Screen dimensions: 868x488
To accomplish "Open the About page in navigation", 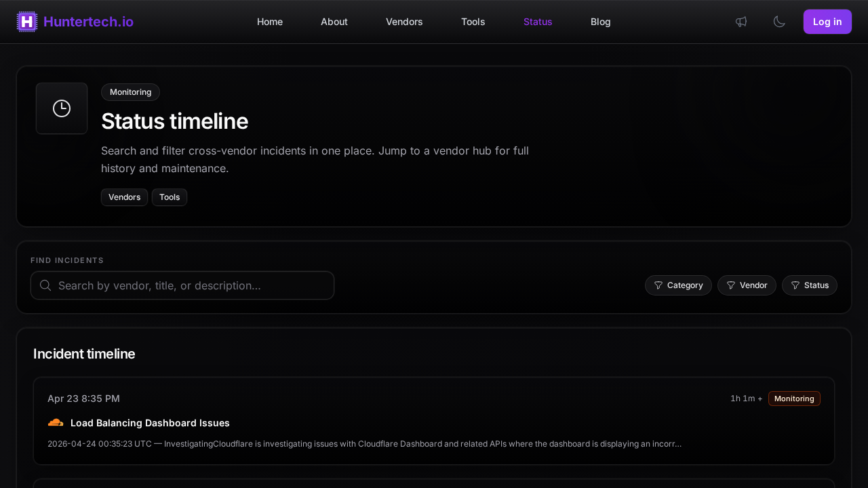I will (x=334, y=22).
